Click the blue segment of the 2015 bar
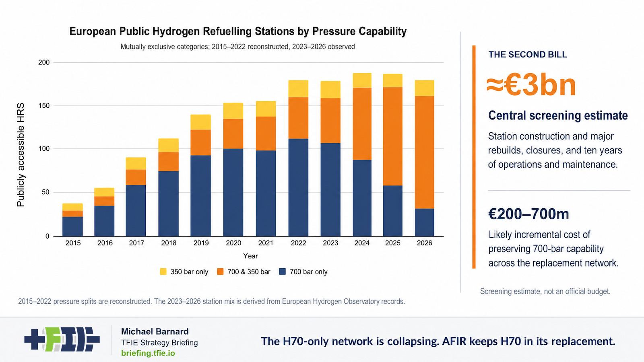 tap(72, 226)
